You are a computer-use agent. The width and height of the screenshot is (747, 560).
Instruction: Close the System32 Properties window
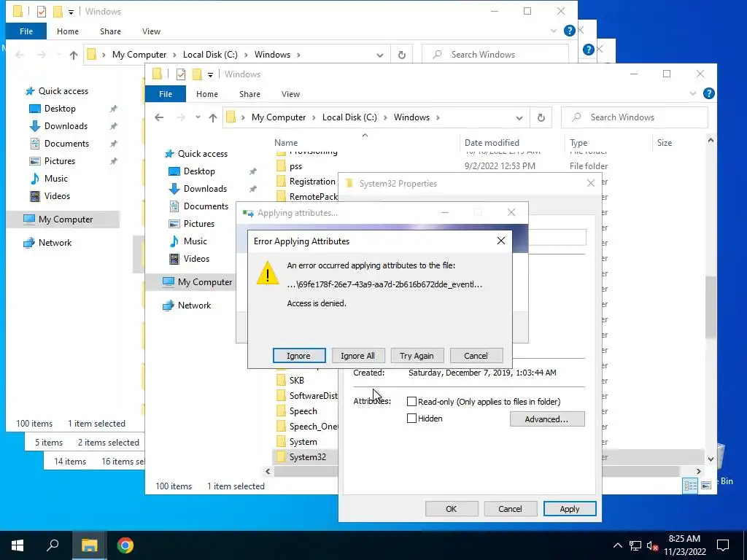pyautogui.click(x=591, y=183)
